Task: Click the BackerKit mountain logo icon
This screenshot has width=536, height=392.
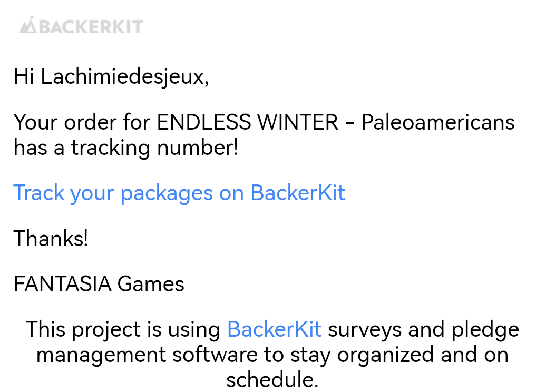Action: pos(27,26)
